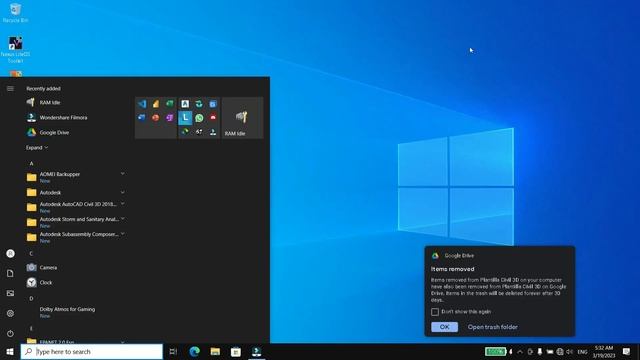Click the Start menu hamburger expand icon
Screen dimensions: 640x360
click(10, 89)
